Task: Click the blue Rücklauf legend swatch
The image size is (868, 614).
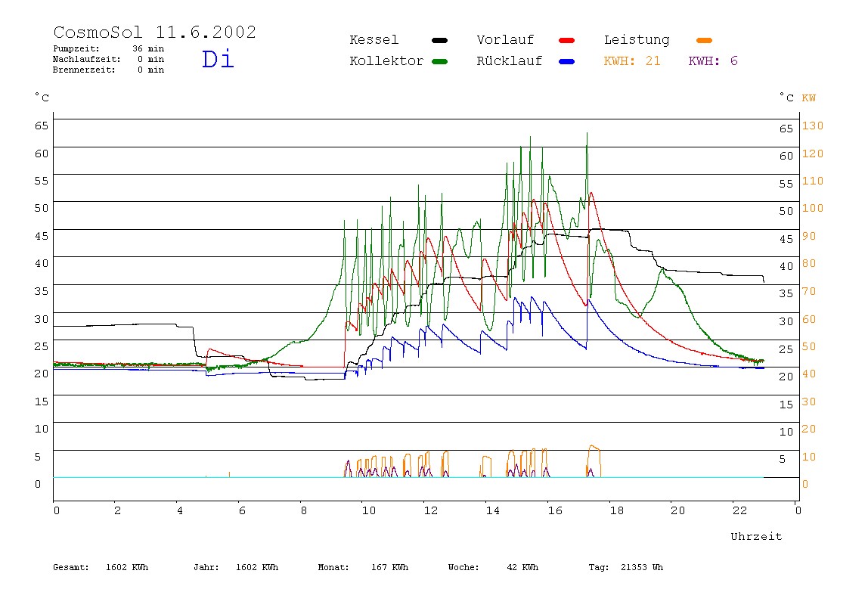Action: pos(567,61)
